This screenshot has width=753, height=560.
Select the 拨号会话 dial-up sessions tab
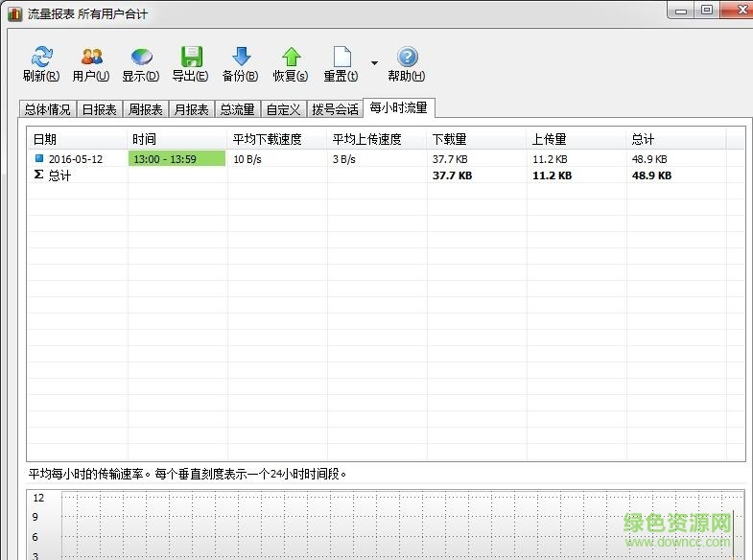(335, 109)
